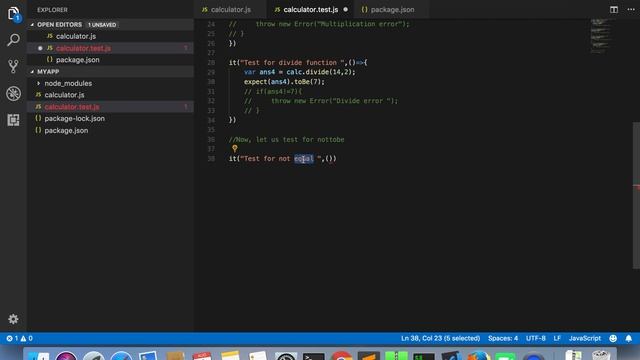Open the Search view in activity bar

pyautogui.click(x=13, y=40)
